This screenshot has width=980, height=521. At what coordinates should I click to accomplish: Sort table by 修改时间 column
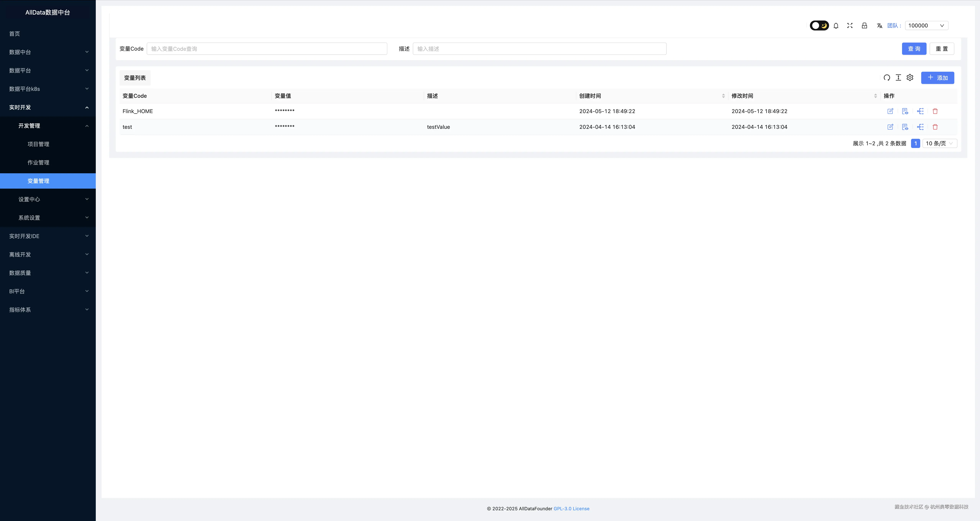(x=875, y=96)
